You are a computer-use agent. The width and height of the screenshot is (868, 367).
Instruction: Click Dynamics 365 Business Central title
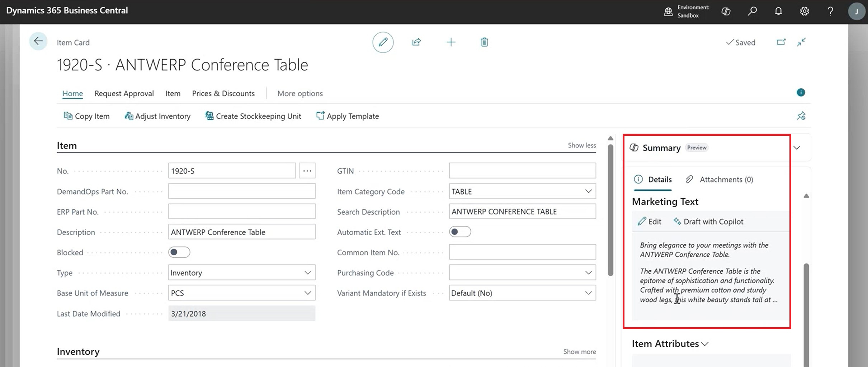coord(67,10)
